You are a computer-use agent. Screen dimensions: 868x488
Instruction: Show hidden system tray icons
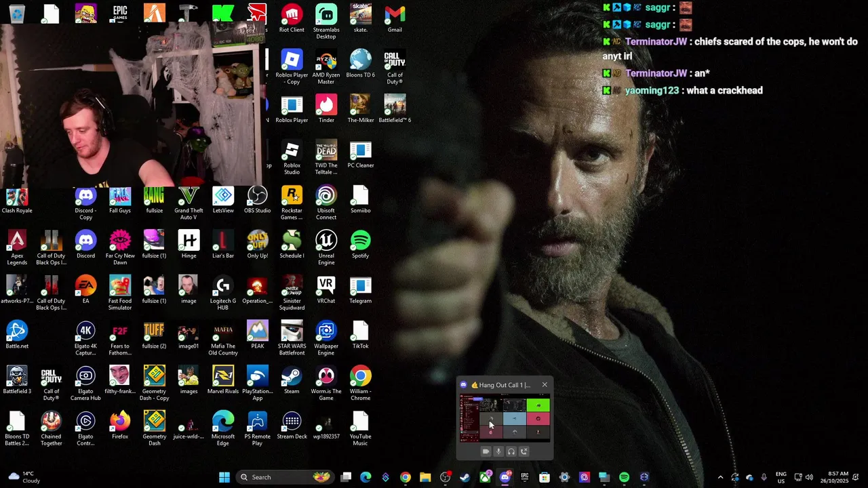point(720,477)
